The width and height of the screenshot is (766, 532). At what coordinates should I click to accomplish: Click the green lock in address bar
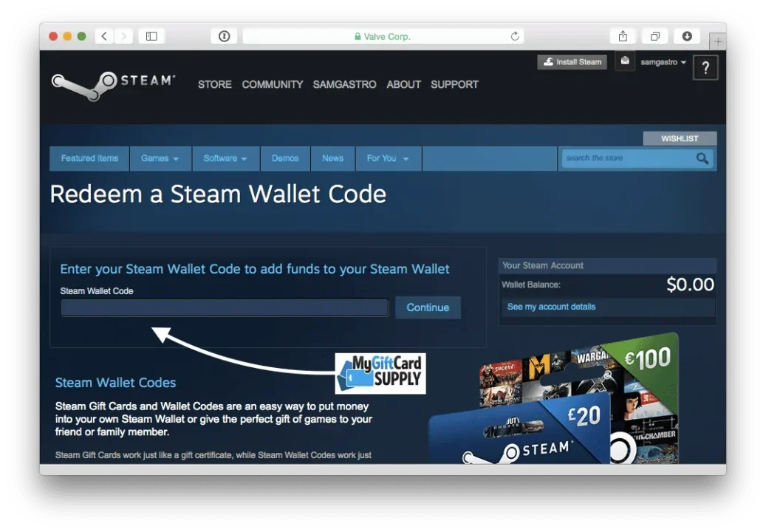pyautogui.click(x=358, y=36)
